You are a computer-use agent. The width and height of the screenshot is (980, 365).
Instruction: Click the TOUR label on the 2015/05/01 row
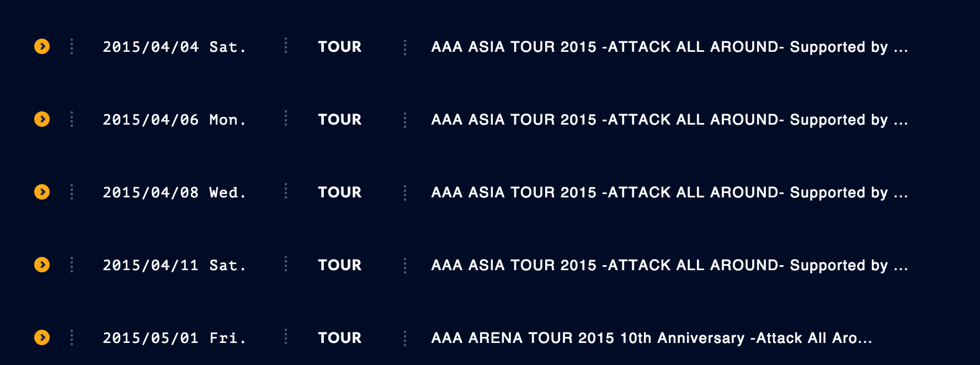[339, 338]
